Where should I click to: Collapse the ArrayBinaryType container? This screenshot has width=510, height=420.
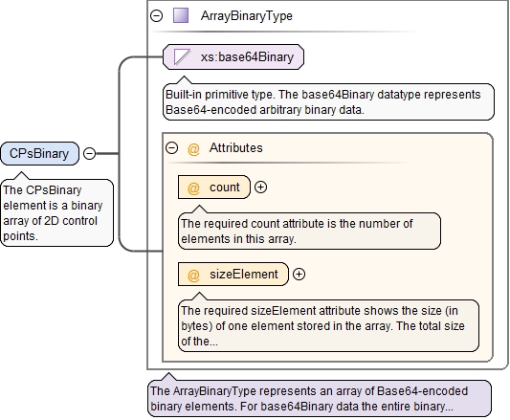click(x=157, y=15)
